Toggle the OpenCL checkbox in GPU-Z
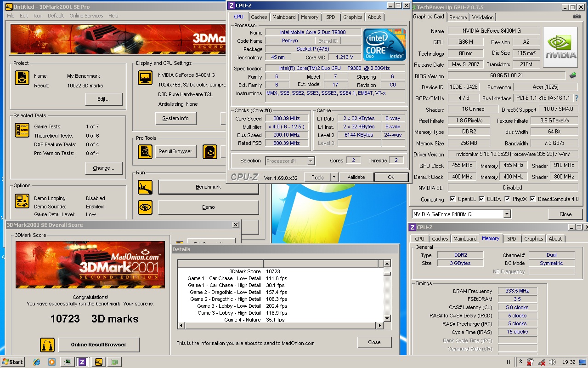The image size is (588, 368). click(453, 199)
